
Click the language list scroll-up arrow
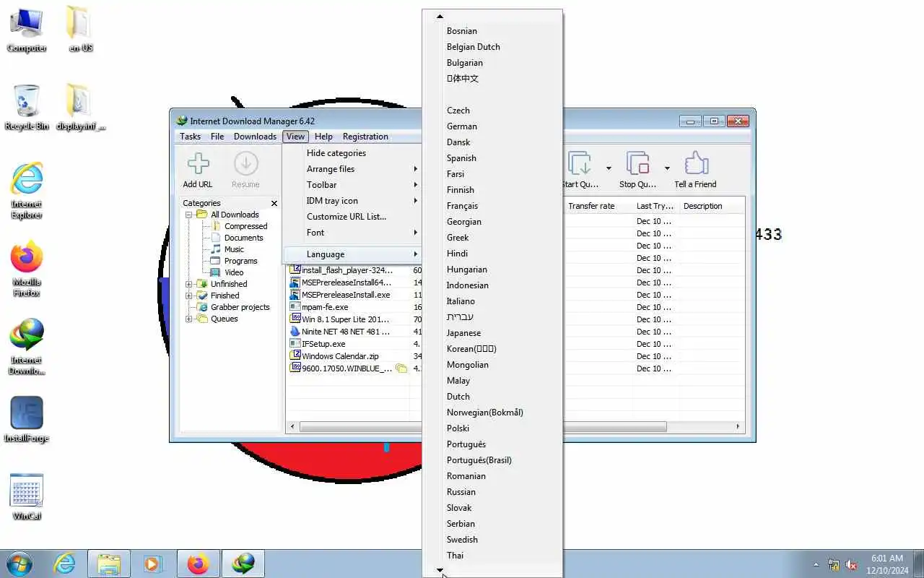(x=440, y=16)
